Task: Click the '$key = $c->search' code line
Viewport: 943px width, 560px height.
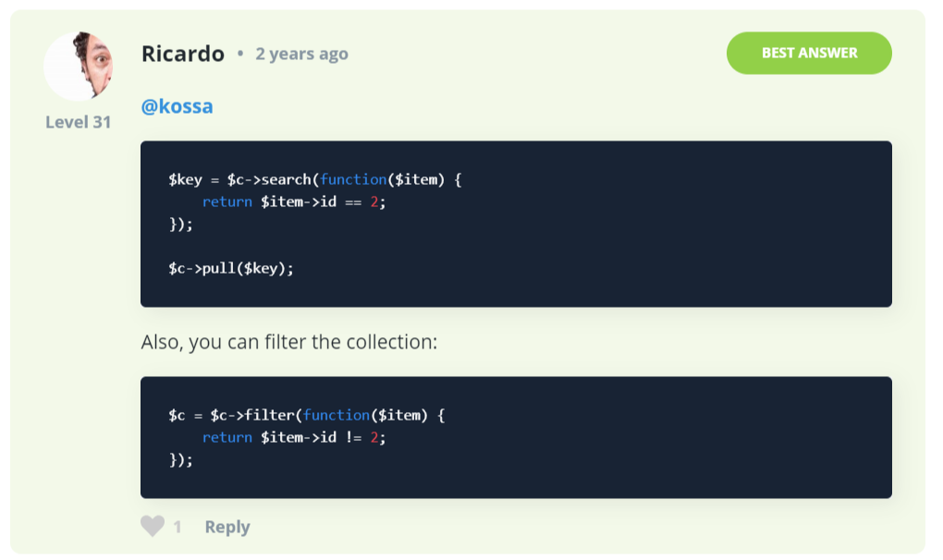Action: (x=314, y=179)
